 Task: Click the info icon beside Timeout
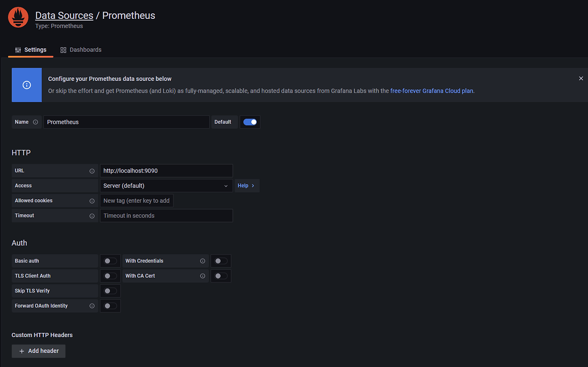(x=92, y=216)
